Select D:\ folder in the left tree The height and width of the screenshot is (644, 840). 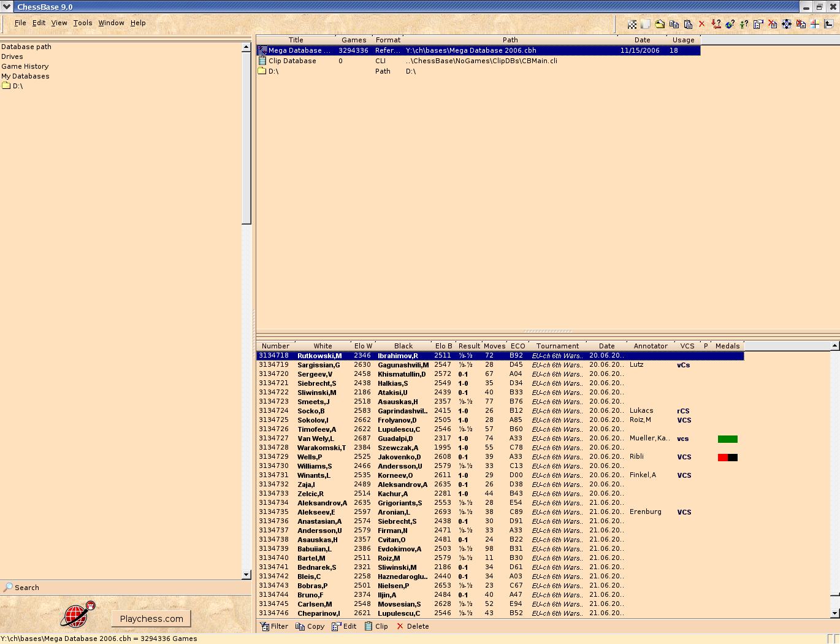[13, 86]
